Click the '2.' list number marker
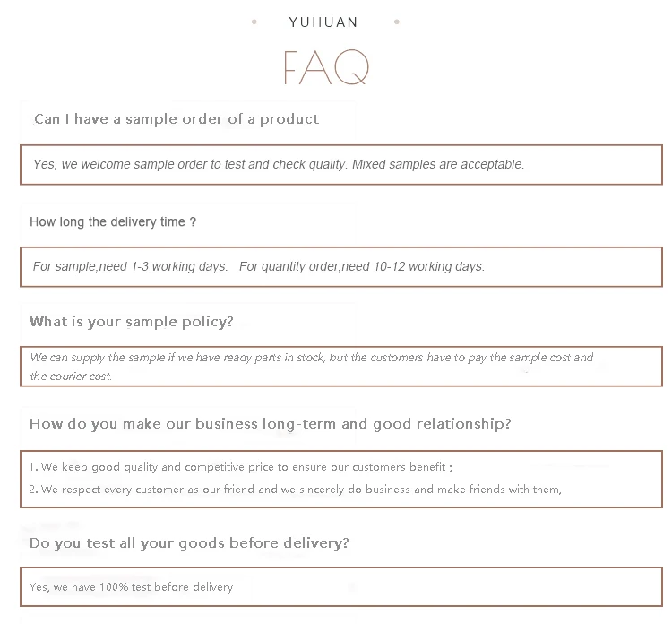 click(x=33, y=490)
